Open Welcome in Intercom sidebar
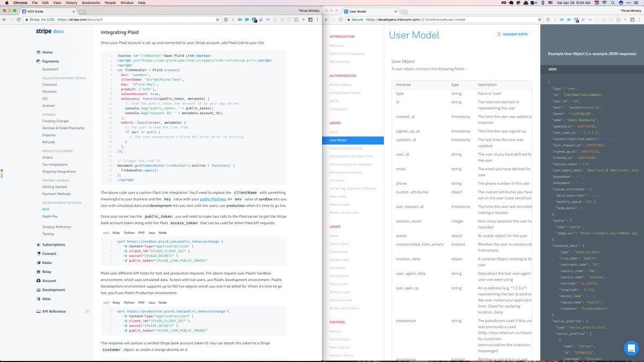Viewport: 644px width, 362px height. click(336, 46)
